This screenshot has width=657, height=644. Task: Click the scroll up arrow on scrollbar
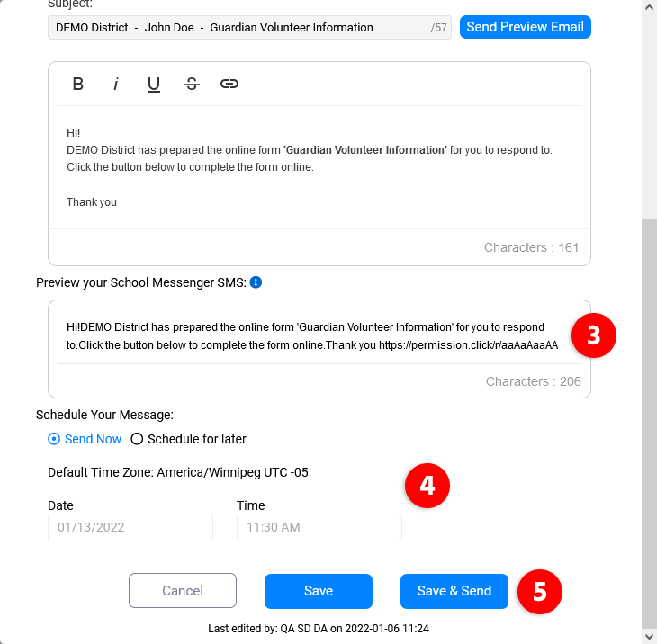(649, 6)
